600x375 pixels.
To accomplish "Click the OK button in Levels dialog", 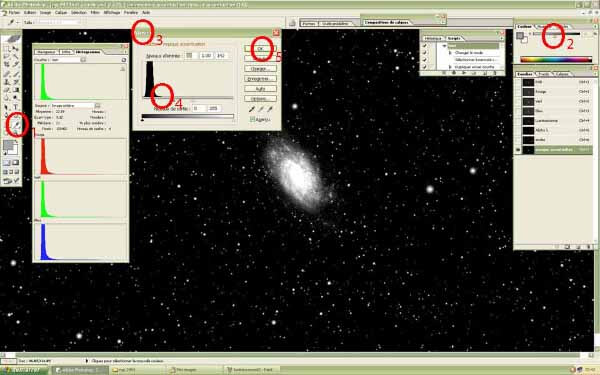I will tap(260, 49).
